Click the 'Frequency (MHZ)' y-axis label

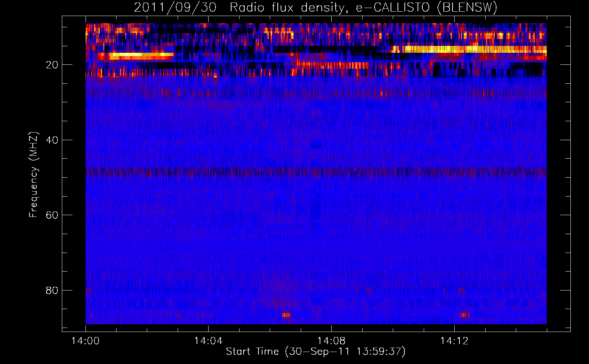(x=33, y=175)
